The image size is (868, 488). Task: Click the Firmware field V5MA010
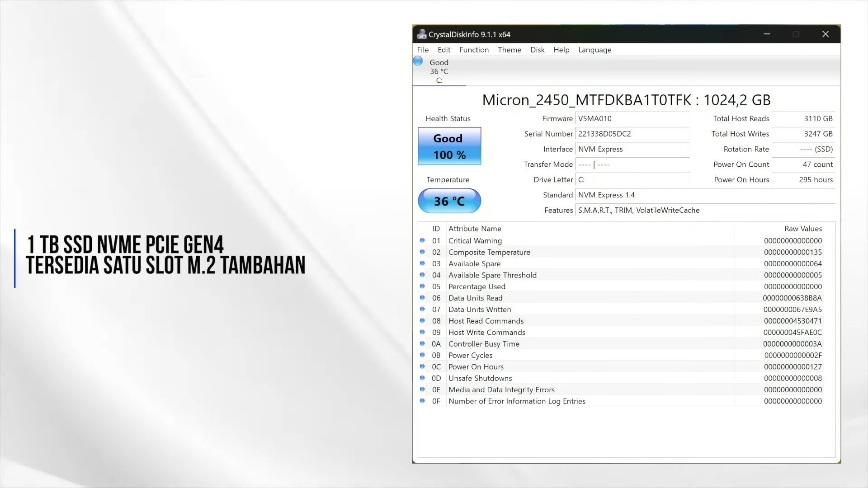point(632,118)
